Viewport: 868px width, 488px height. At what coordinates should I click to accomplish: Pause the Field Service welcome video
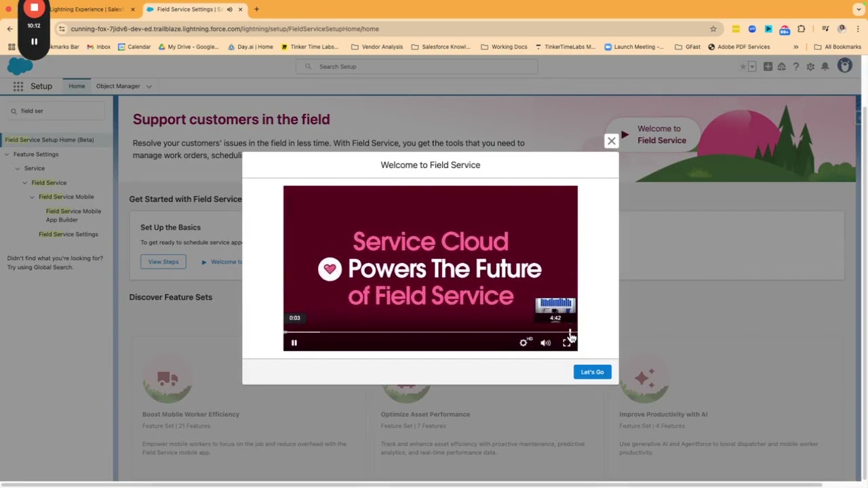[x=294, y=342]
